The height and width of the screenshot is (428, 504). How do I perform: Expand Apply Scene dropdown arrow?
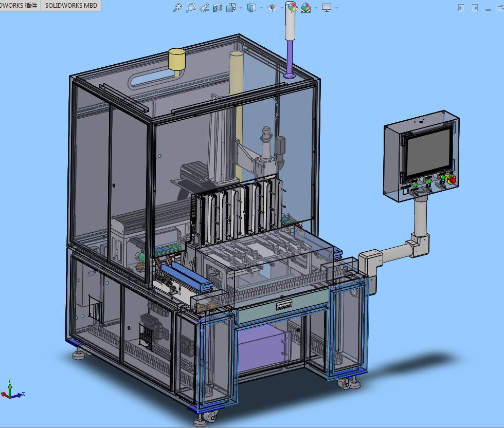[316, 8]
